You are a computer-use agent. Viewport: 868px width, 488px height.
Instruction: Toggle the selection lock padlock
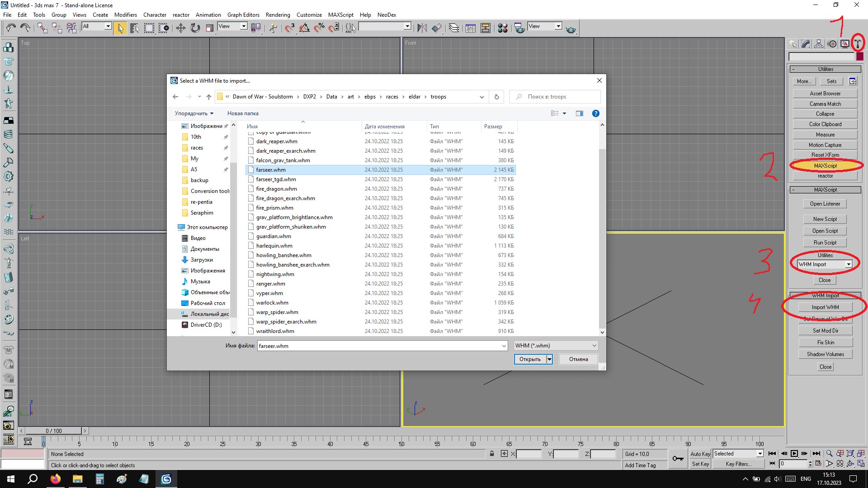pos(492,454)
